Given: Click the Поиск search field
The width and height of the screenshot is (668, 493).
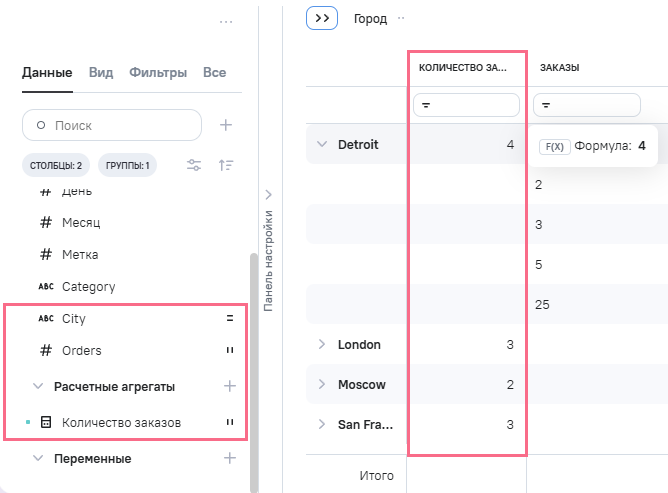Looking at the screenshot, I should (112, 125).
